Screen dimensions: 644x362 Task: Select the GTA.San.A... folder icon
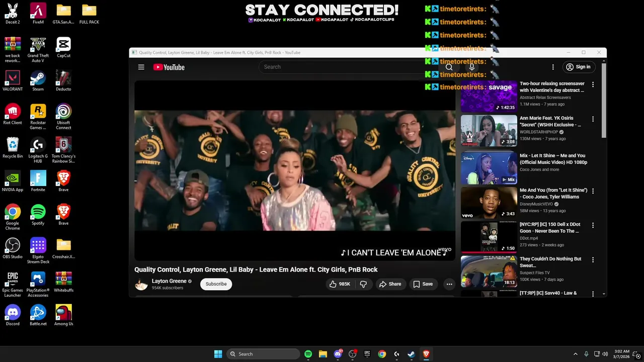(x=63, y=14)
